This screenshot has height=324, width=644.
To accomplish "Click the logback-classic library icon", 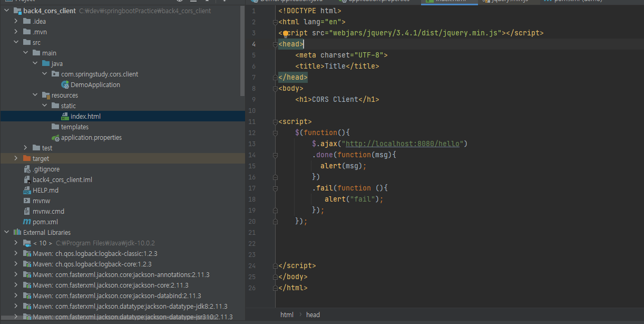I will point(27,253).
